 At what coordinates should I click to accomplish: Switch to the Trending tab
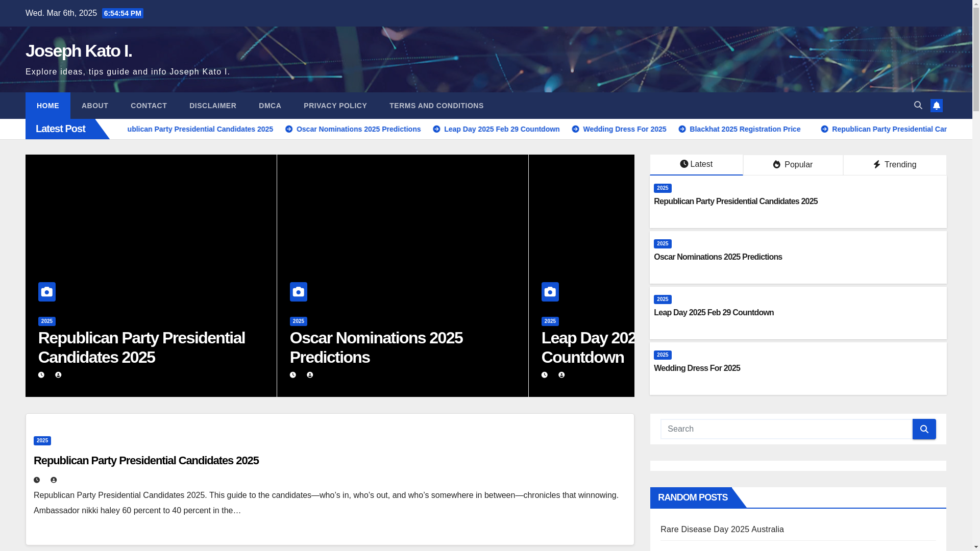pyautogui.click(x=894, y=165)
